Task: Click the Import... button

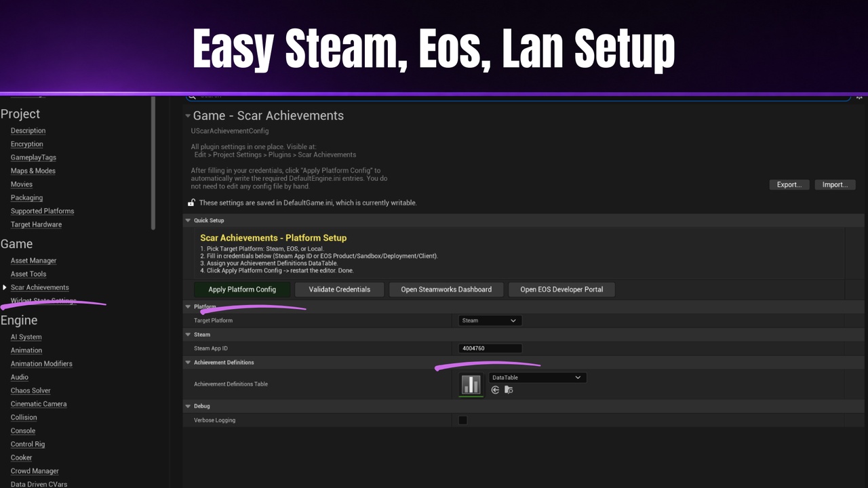Action: click(835, 184)
